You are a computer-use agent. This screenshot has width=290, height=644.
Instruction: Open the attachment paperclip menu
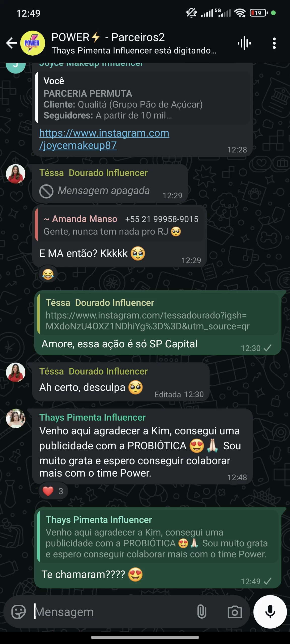coord(202,612)
